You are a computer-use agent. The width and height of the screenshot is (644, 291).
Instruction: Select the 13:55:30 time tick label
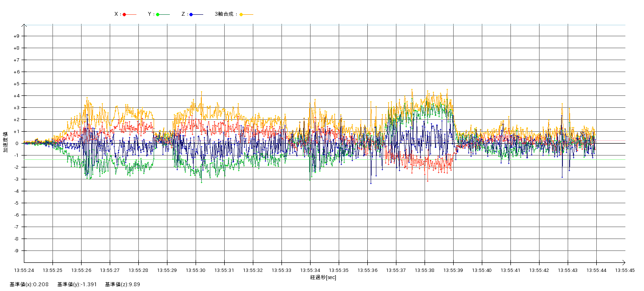coord(196,270)
